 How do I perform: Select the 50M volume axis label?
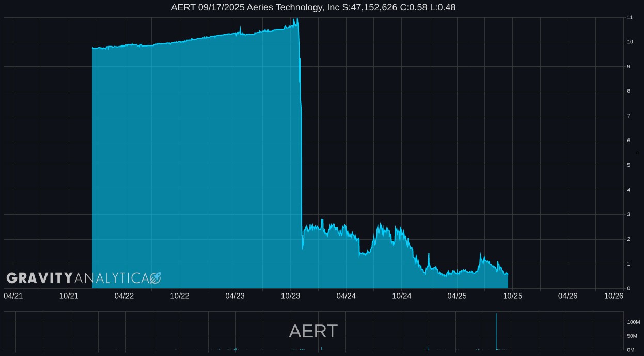click(632, 336)
